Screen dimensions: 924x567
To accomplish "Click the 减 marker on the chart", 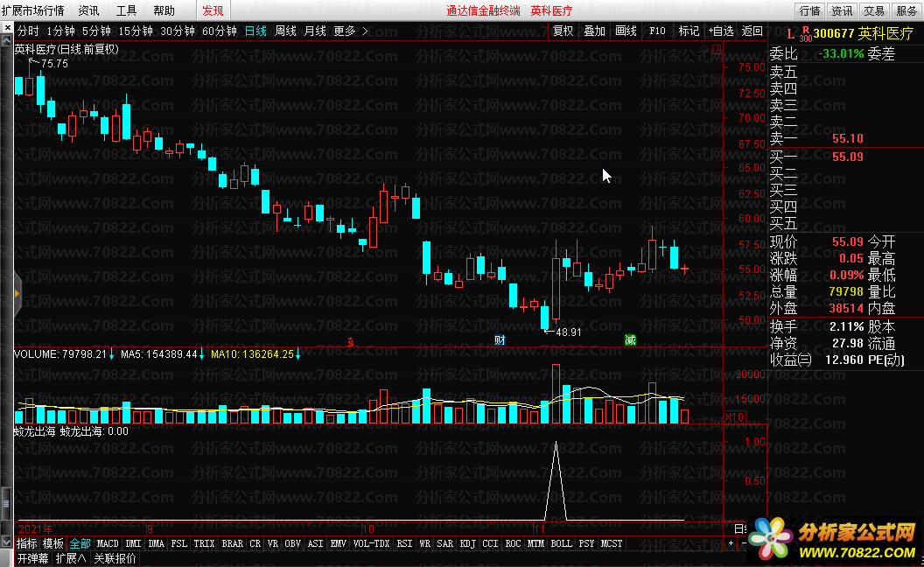I will pyautogui.click(x=630, y=340).
